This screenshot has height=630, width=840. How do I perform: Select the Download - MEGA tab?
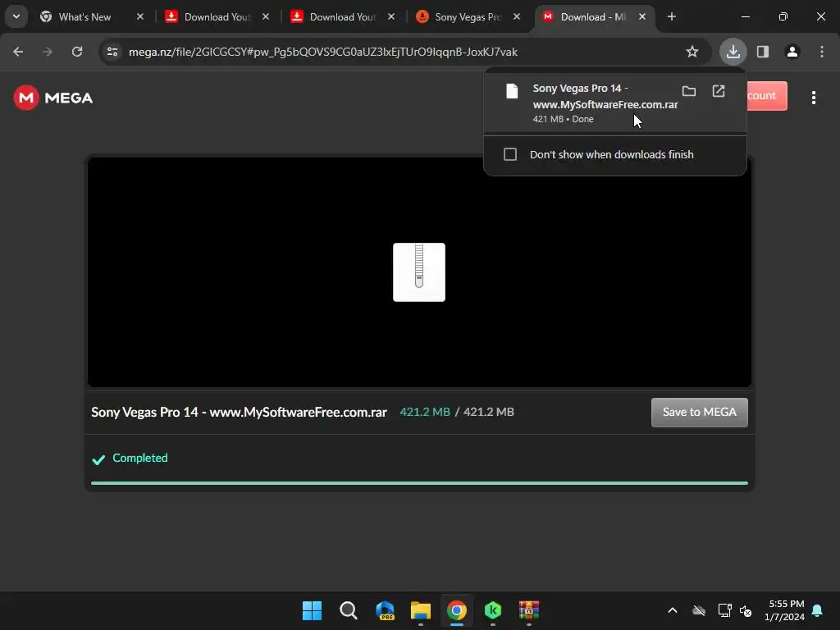tap(594, 16)
